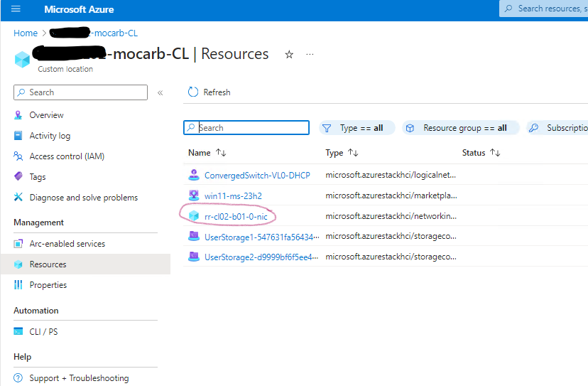Focus the resources list Search field

[x=246, y=128]
